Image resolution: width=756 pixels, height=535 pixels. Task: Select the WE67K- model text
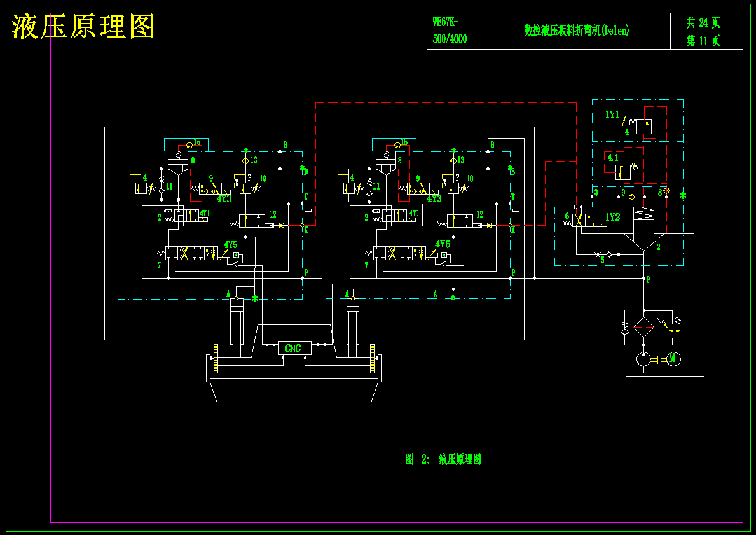tap(445, 22)
